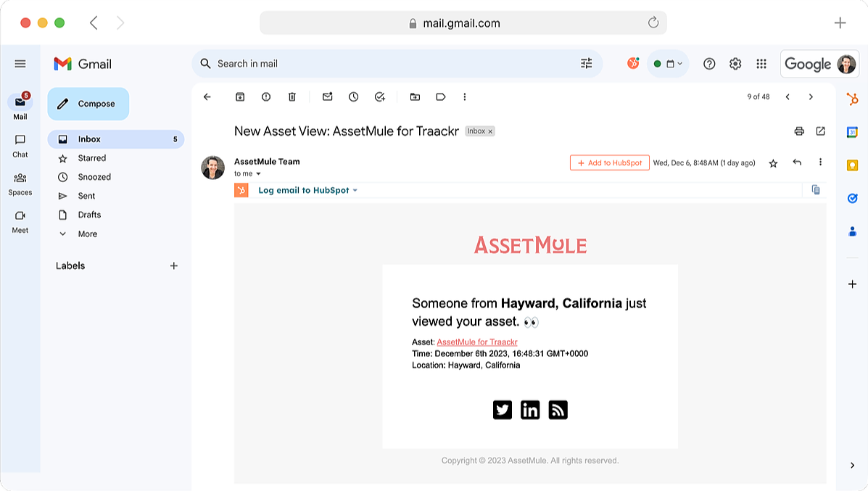This screenshot has width=868, height=491.
Task: Click the Compose button
Action: pyautogui.click(x=88, y=104)
